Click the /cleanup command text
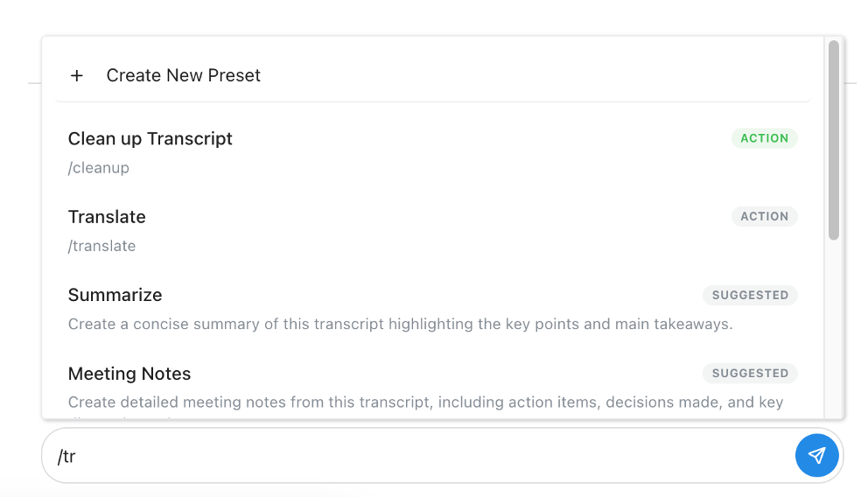Screen dimensions: 868x497 (99, 168)
